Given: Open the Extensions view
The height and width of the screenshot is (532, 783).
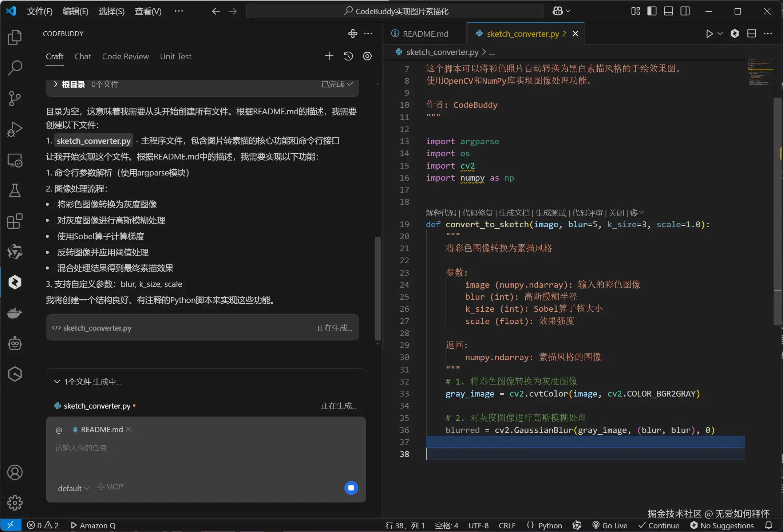Looking at the screenshot, I should click(15, 221).
